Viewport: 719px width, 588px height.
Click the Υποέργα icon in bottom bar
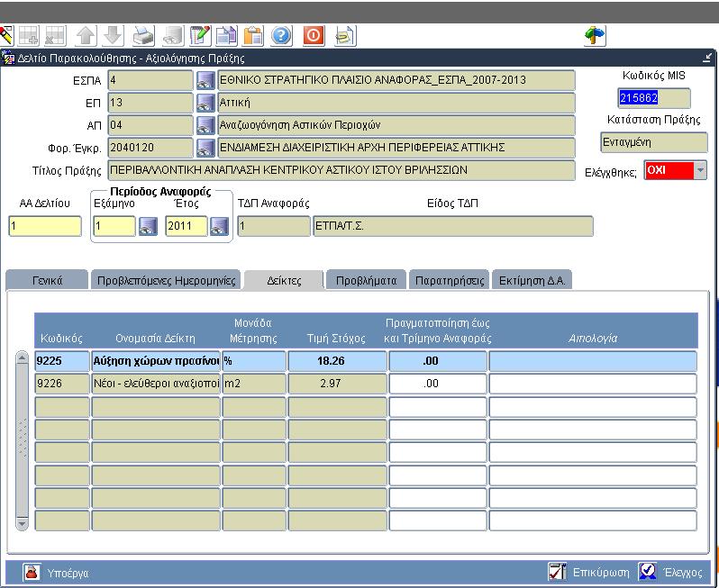32,573
